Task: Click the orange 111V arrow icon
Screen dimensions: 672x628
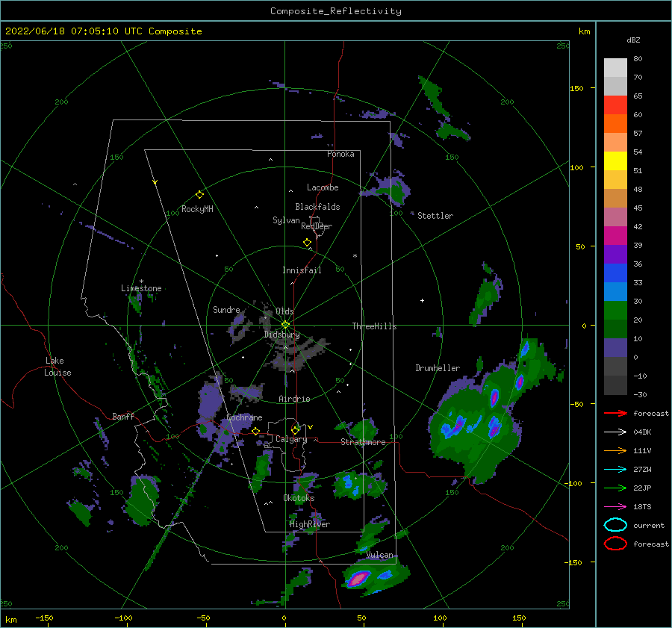Action: (615, 450)
